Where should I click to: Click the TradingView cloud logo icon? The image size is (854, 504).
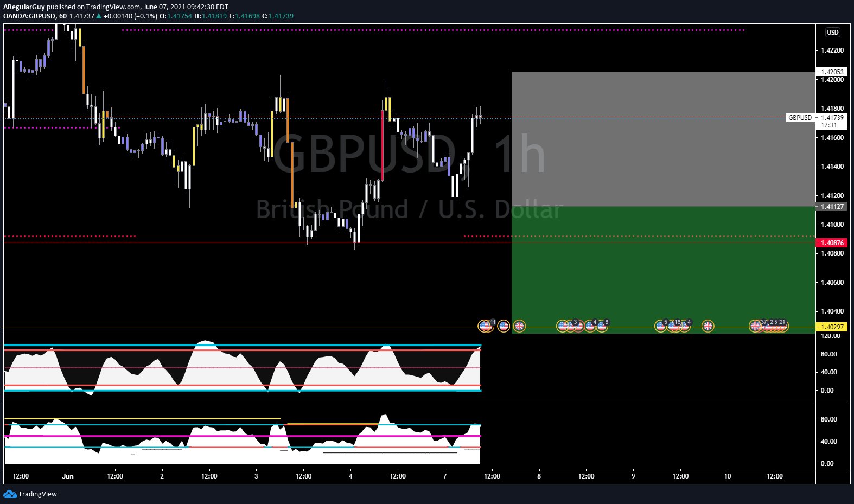10,494
